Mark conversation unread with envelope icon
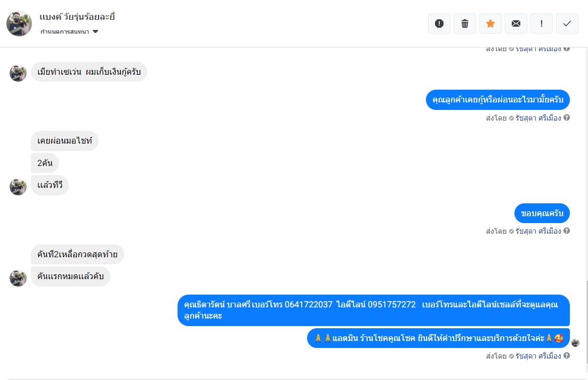This screenshot has height=380, width=588. point(516,23)
